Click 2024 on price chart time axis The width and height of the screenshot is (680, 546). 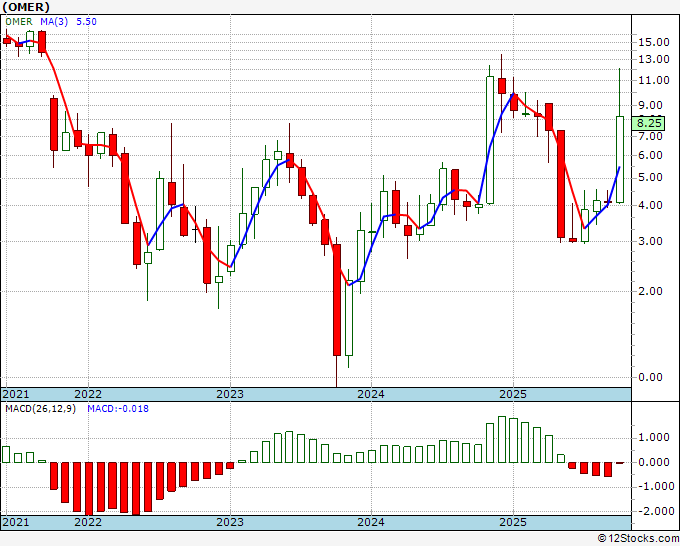point(371,394)
